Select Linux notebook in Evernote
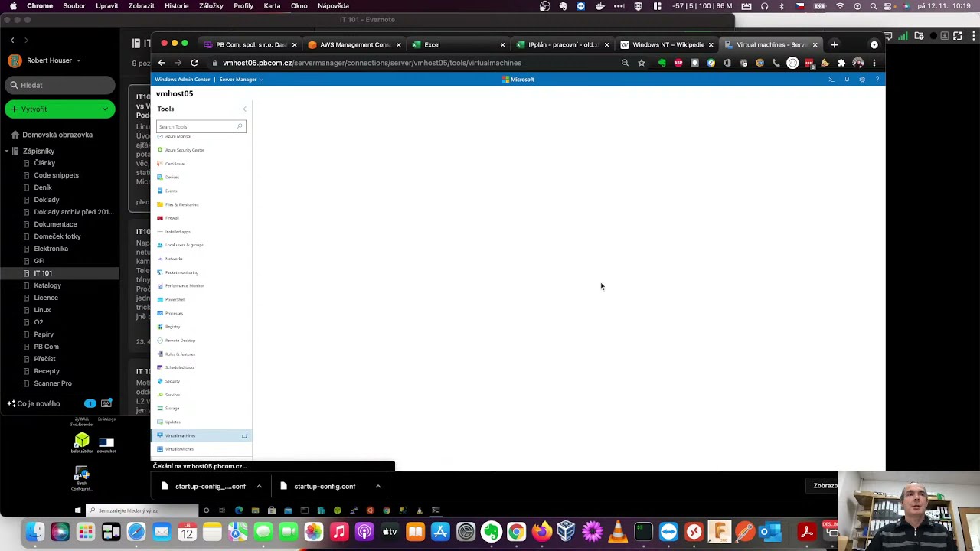Image resolution: width=980 pixels, height=551 pixels. click(42, 310)
